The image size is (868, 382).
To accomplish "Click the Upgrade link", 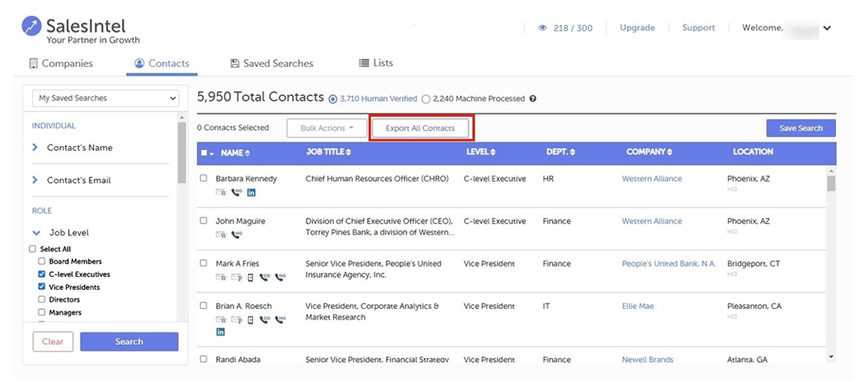I will (x=637, y=28).
